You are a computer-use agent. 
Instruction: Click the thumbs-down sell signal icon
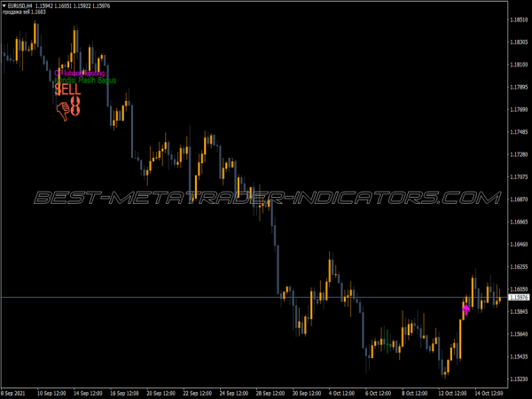pos(63,111)
